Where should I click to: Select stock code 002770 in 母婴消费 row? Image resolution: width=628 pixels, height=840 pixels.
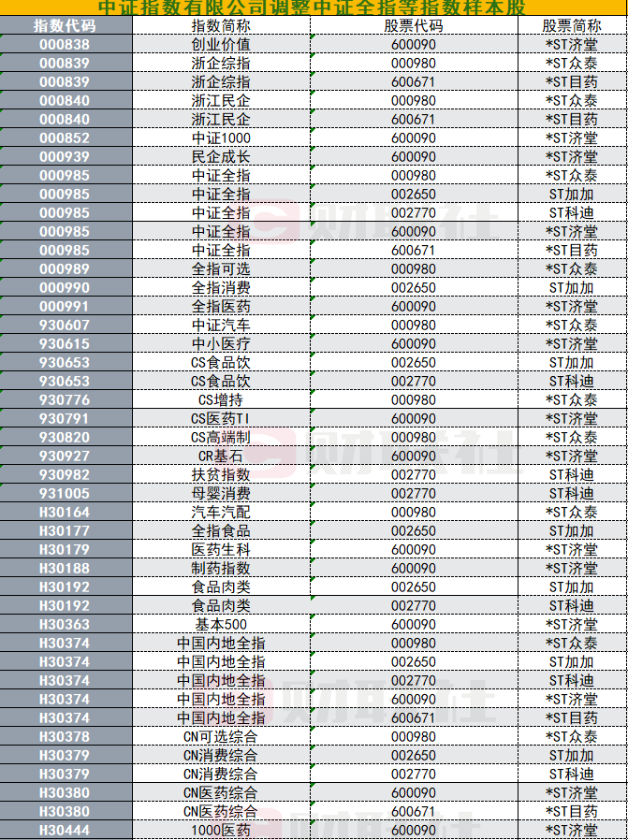pos(414,493)
